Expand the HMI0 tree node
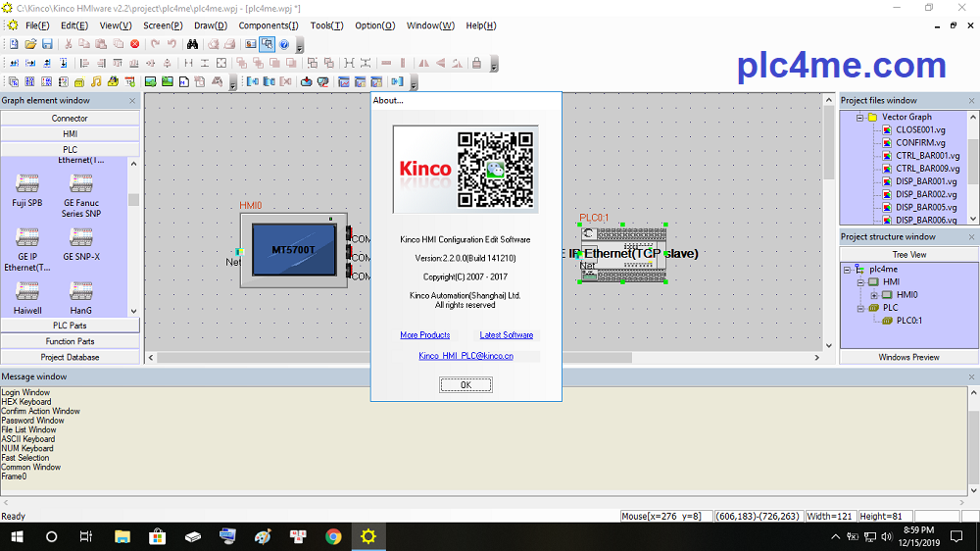Image resolution: width=980 pixels, height=551 pixels. coord(873,294)
